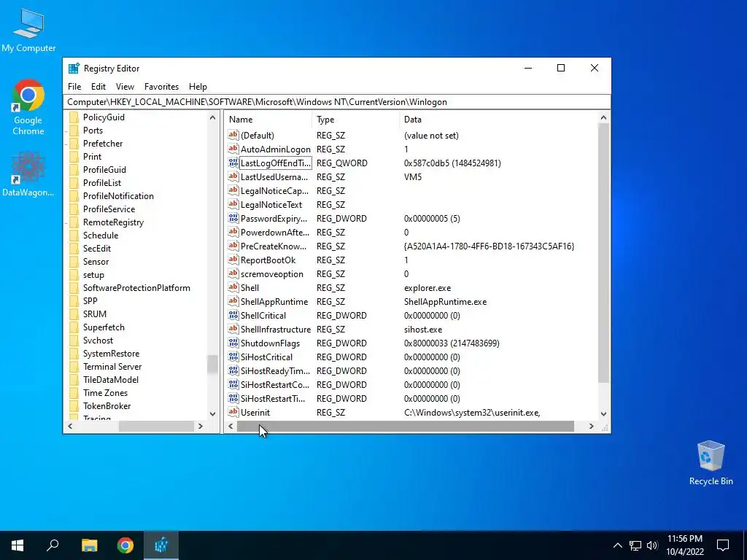Open taskbar search magnifier

53,545
